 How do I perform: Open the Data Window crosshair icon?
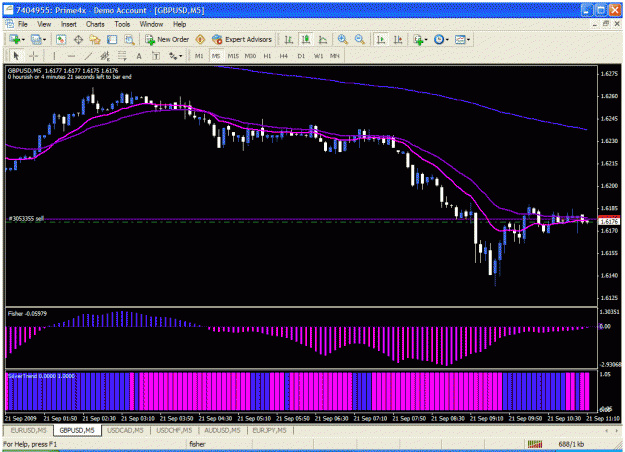(78, 39)
